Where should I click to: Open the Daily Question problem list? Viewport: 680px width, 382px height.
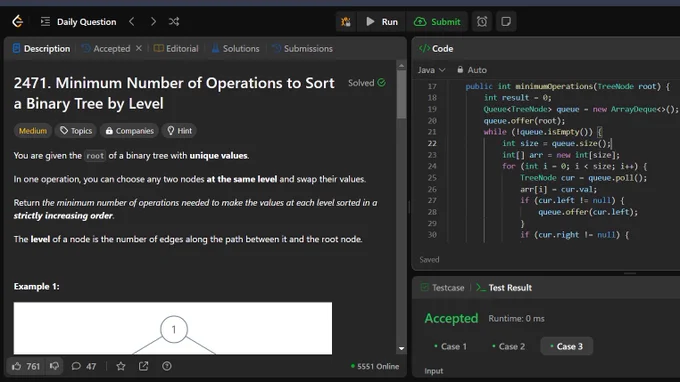(78, 22)
